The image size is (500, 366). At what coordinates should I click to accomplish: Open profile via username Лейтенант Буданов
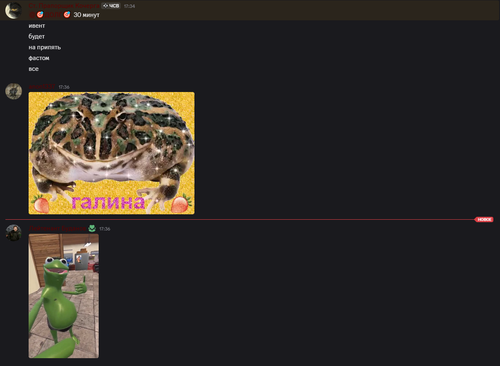click(58, 228)
